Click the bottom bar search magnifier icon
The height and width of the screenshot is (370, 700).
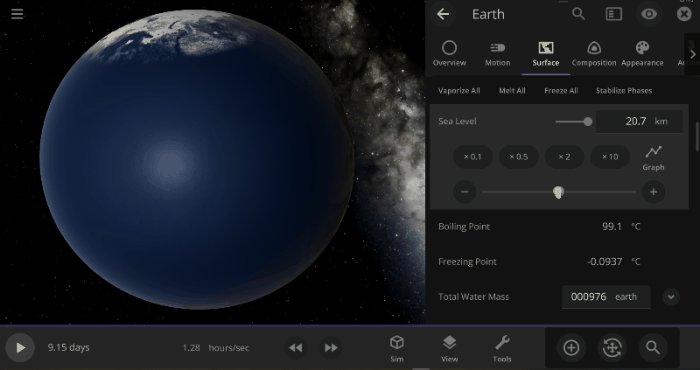point(653,348)
